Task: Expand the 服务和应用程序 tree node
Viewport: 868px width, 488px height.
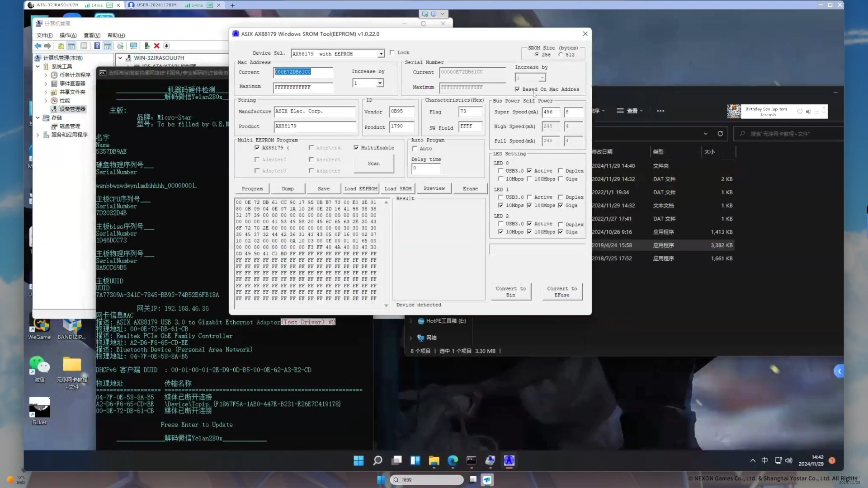Action: click(38, 135)
